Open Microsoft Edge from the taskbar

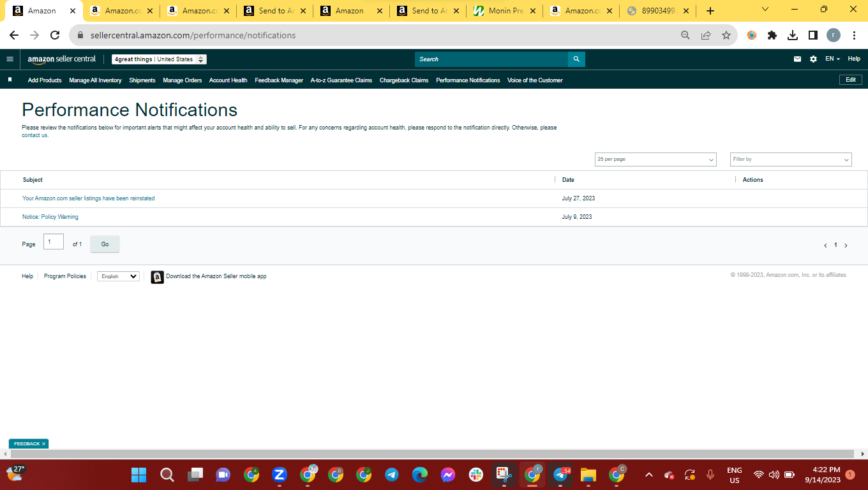pyautogui.click(x=419, y=475)
